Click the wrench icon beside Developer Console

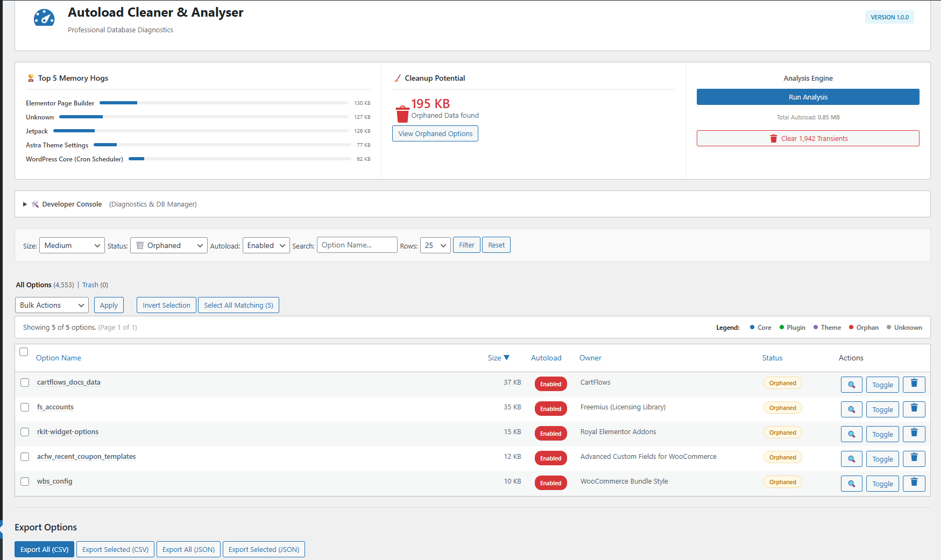pos(35,204)
